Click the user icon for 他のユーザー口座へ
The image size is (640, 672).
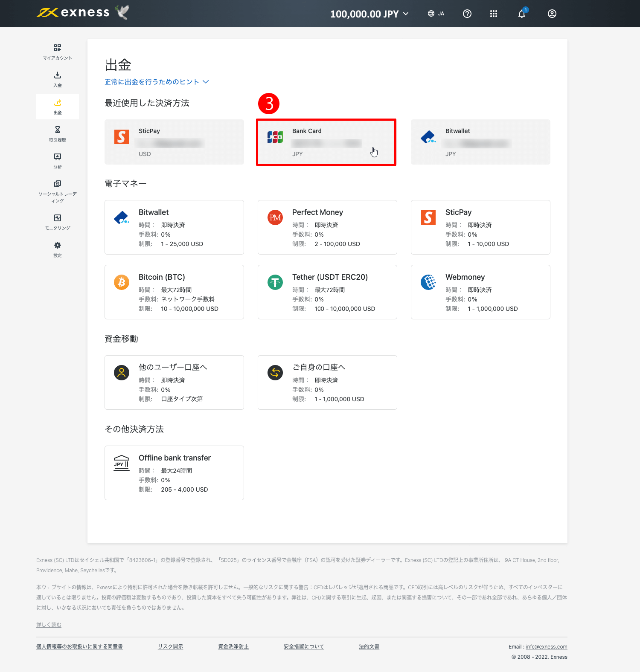(x=122, y=373)
